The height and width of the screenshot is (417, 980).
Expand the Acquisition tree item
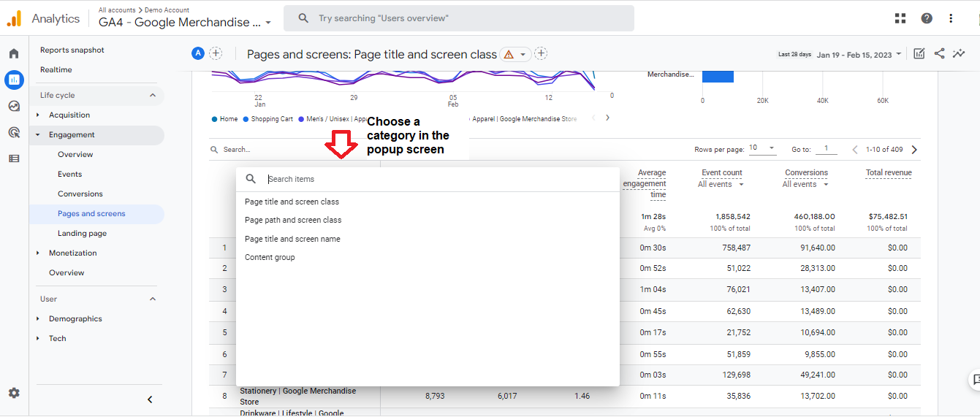[38, 115]
